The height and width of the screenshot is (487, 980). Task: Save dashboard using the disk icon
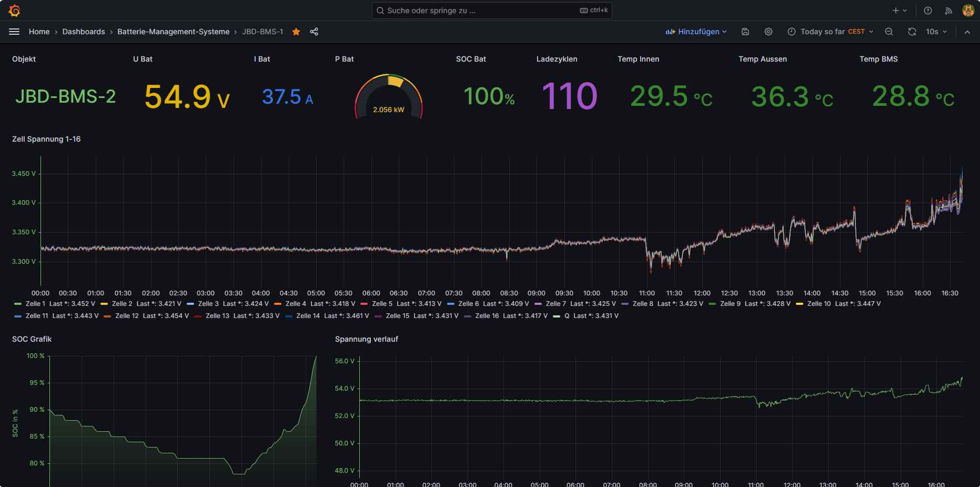(x=745, y=32)
